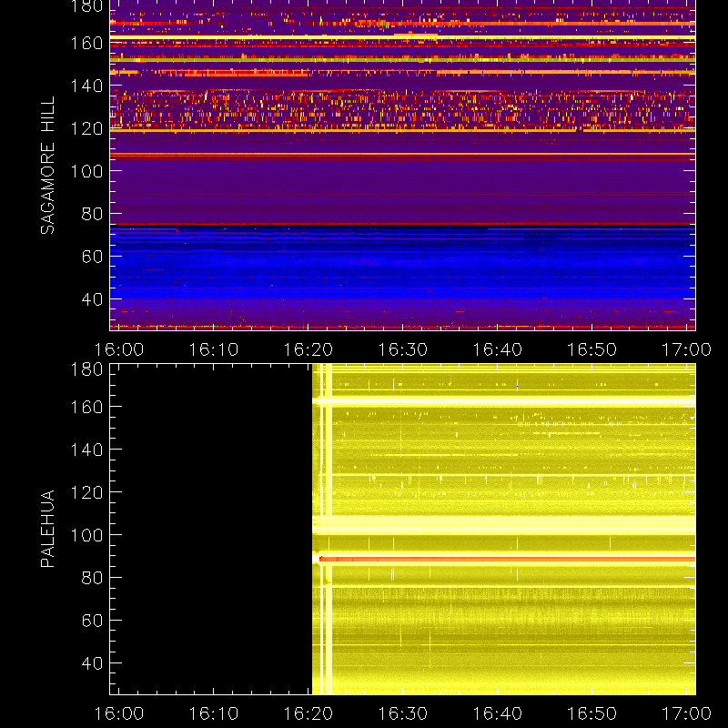
Task: Click 16:50 under the Sagamore Hill spectrogram
Action: tap(592, 349)
